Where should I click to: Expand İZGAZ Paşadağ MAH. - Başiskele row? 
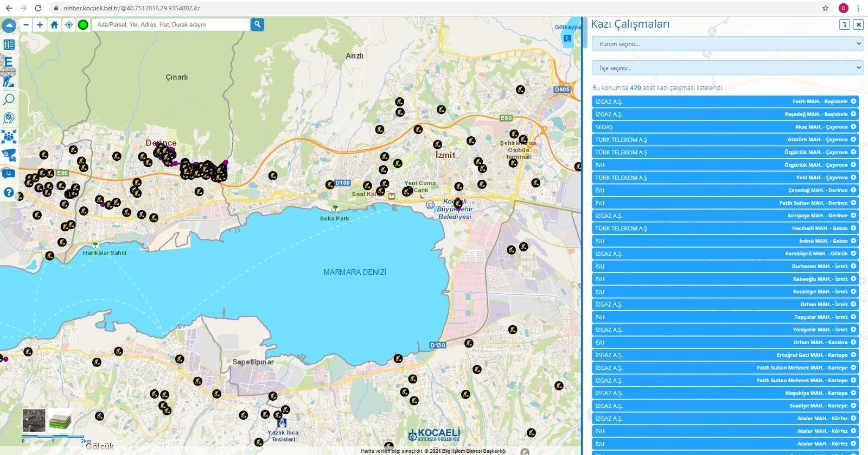[725, 114]
